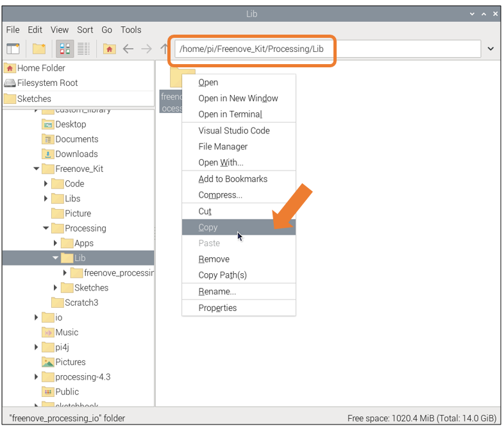
Task: Switch to icon view mode
Action: pyautogui.click(x=65, y=49)
